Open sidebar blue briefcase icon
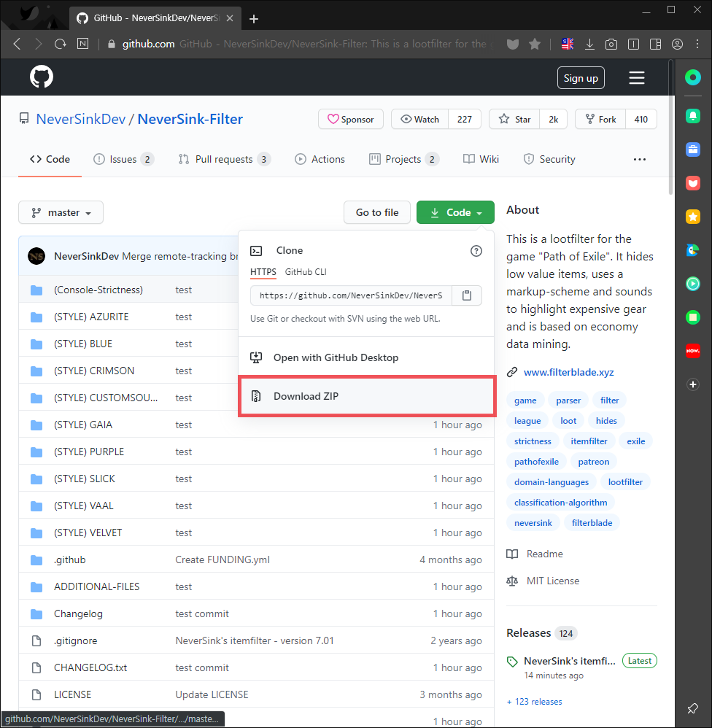Image resolution: width=712 pixels, height=728 pixels. pyautogui.click(x=692, y=150)
